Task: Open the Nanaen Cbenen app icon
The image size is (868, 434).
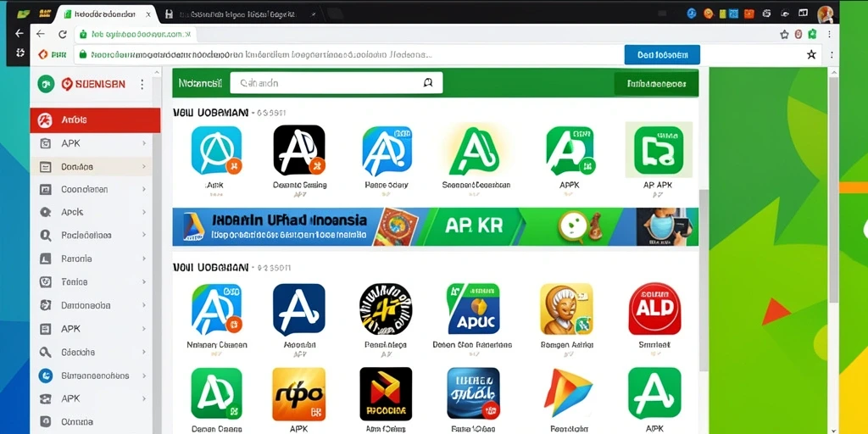Action: point(216,309)
